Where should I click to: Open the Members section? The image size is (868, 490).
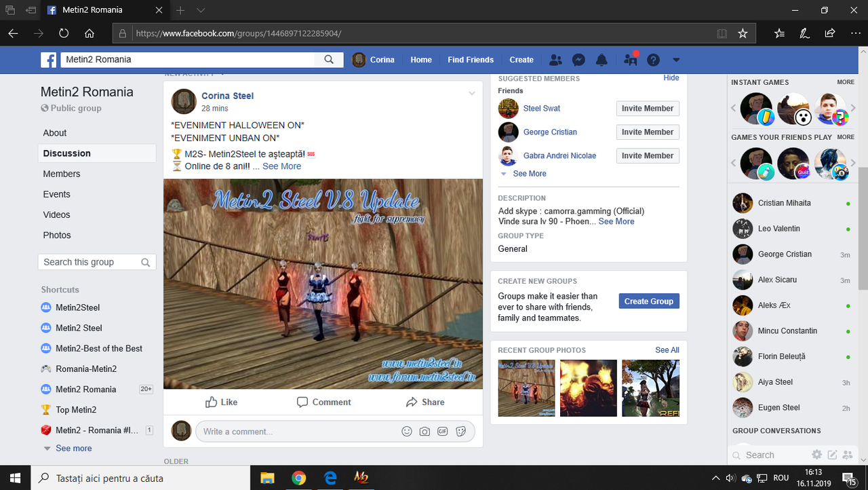pos(62,174)
